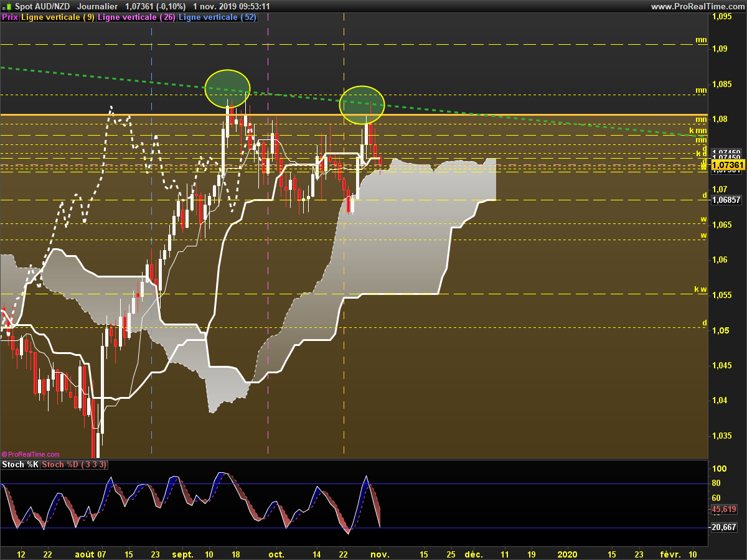Select the Ligne verticale (52) label
747x560 pixels.
coord(217,17)
